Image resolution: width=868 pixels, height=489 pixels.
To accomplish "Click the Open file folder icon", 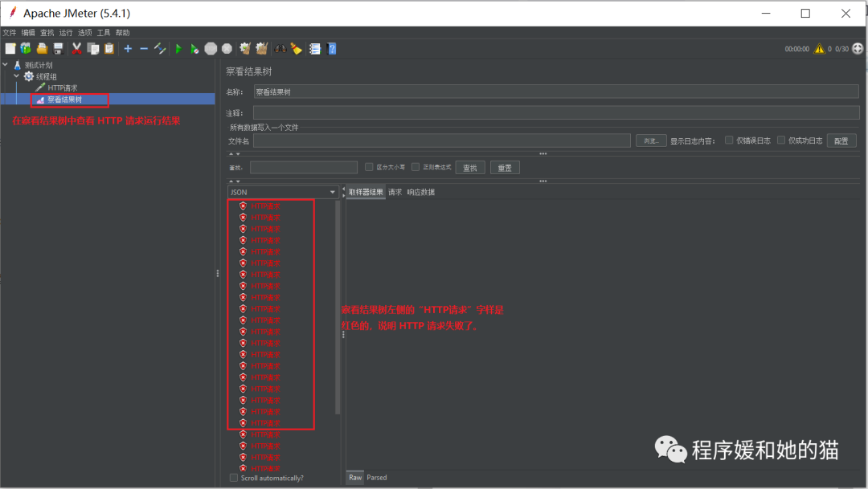I will (x=42, y=49).
